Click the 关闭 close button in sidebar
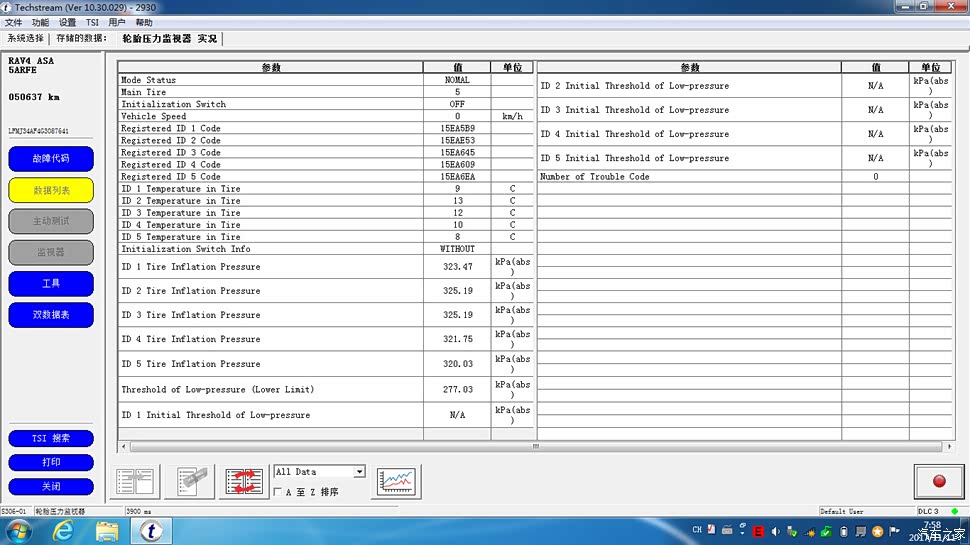This screenshot has height=545, width=970. 51,486
